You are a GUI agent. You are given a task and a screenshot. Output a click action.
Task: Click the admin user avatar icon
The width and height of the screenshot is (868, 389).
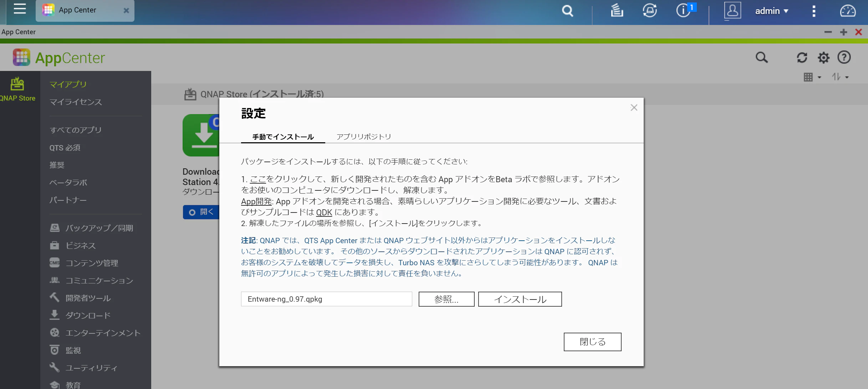click(732, 10)
